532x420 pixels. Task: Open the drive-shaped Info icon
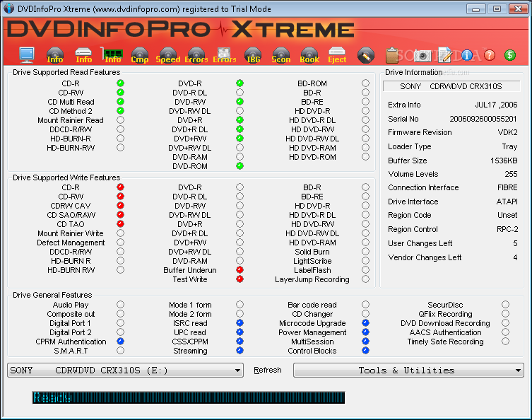(x=83, y=55)
